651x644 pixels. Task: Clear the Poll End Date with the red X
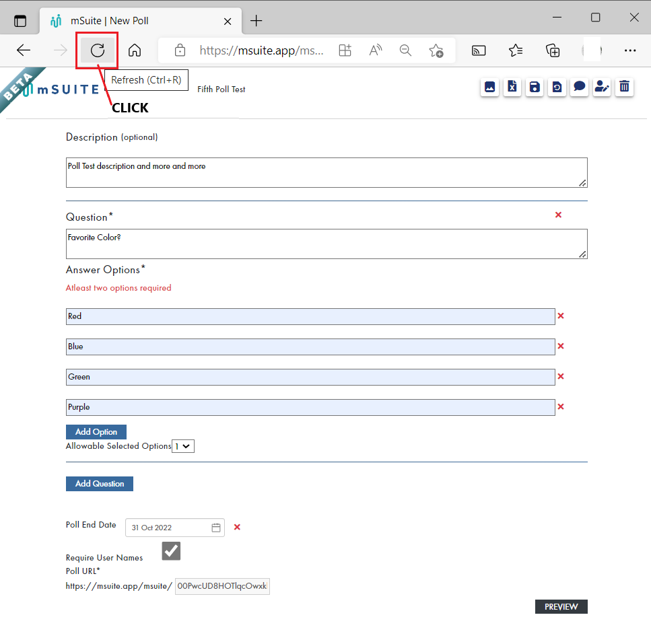pos(236,528)
